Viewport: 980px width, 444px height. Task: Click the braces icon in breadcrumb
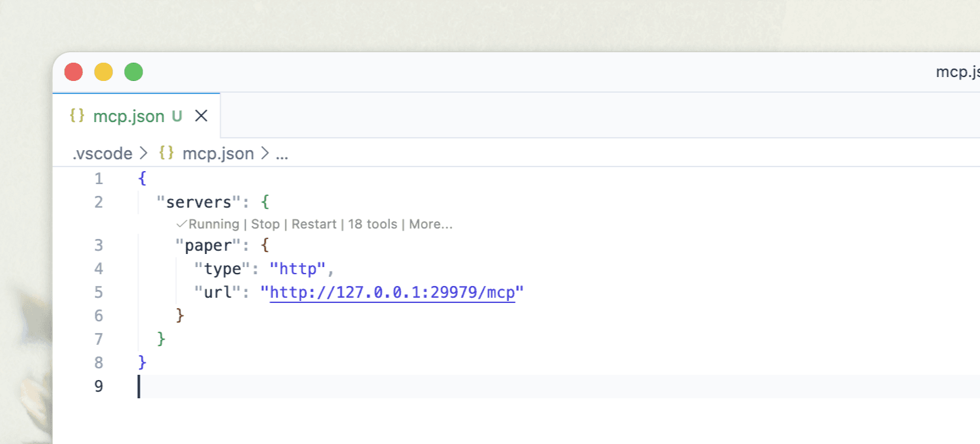[x=167, y=154]
